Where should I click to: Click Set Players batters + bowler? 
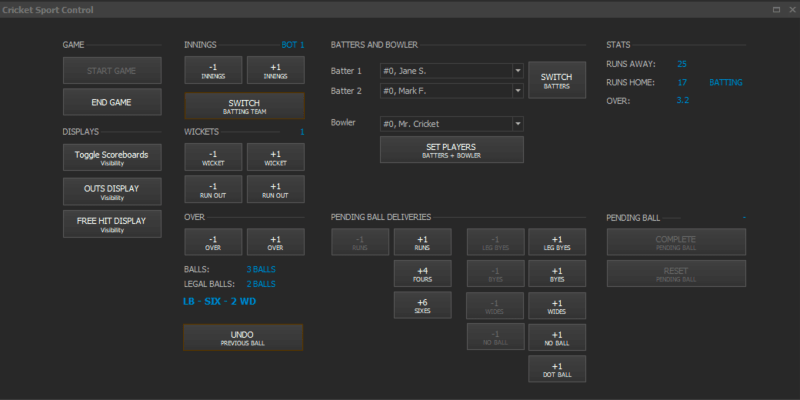point(452,150)
